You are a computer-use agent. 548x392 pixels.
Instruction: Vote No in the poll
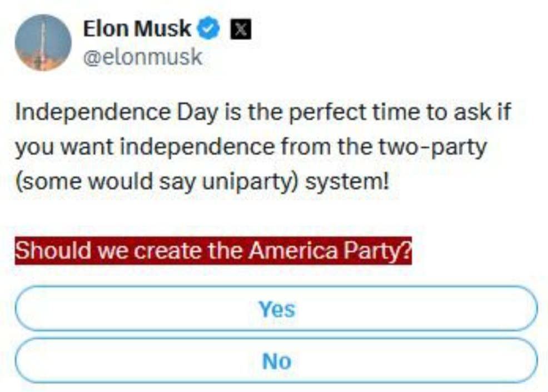276,361
